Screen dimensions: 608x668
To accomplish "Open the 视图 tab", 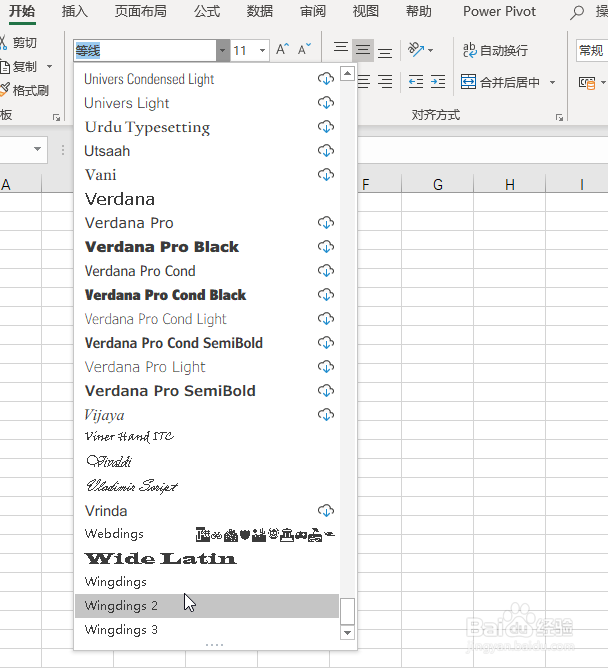I will (x=366, y=12).
